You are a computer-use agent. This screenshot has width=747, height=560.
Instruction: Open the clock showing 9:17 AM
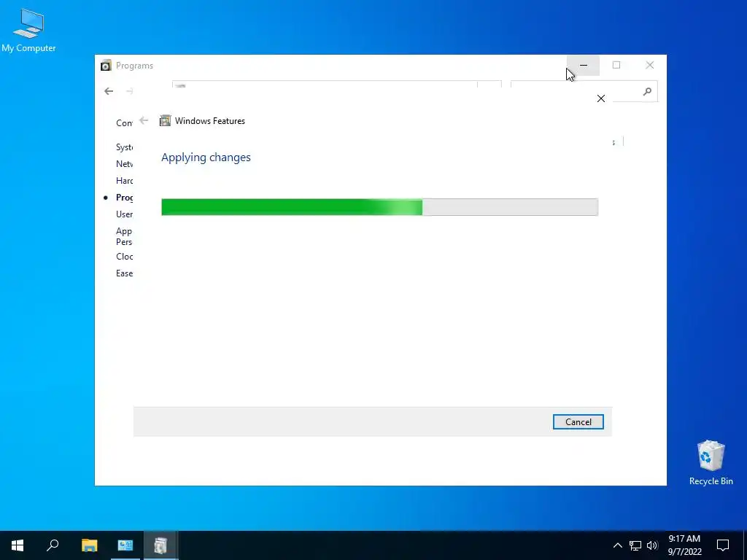click(684, 545)
